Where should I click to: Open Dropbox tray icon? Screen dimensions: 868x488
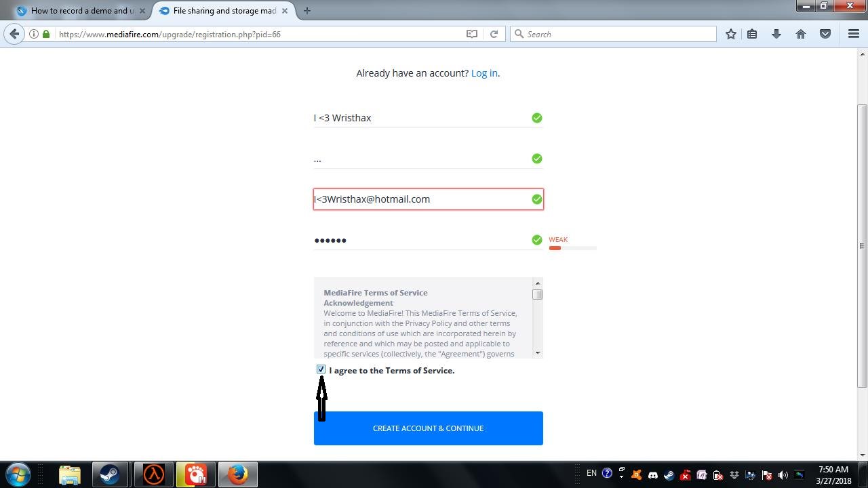tap(734, 475)
